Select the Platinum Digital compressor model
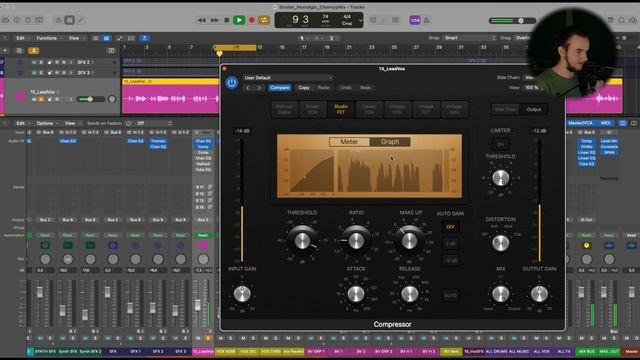 (284, 109)
